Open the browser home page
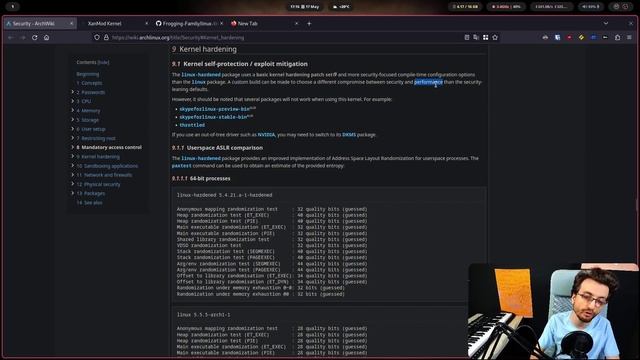The width and height of the screenshot is (640, 360). [47, 38]
